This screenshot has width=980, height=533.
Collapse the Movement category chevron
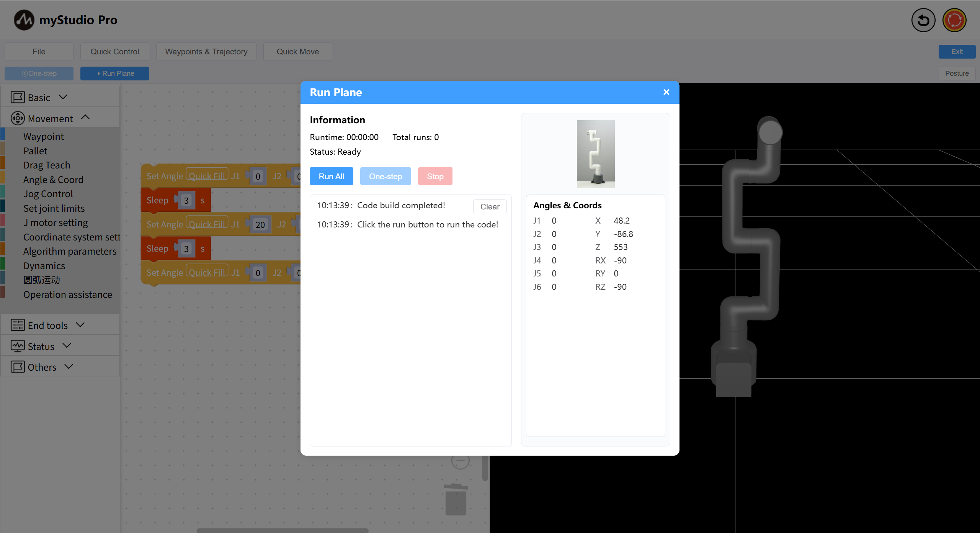point(85,118)
